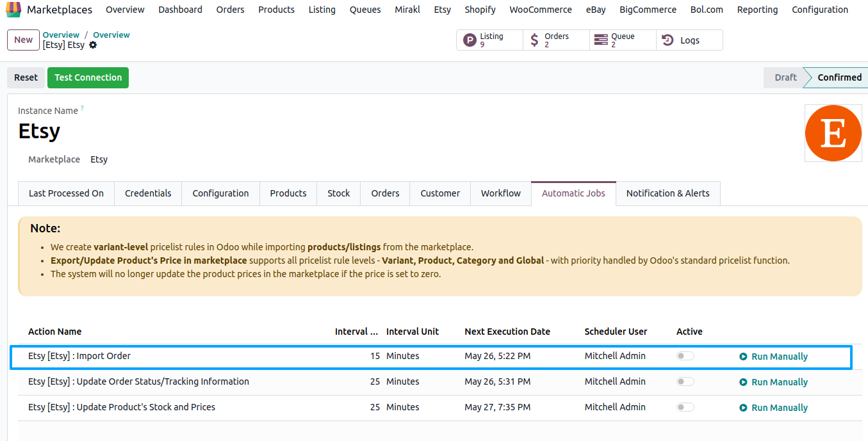Open the Mirakl menu
The image size is (868, 441).
407,10
